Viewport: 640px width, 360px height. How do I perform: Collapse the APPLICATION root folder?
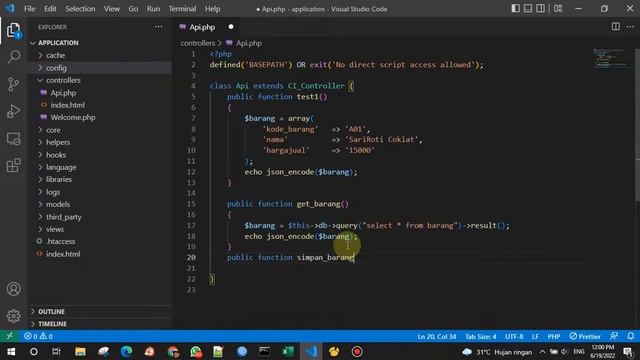[100, 43]
